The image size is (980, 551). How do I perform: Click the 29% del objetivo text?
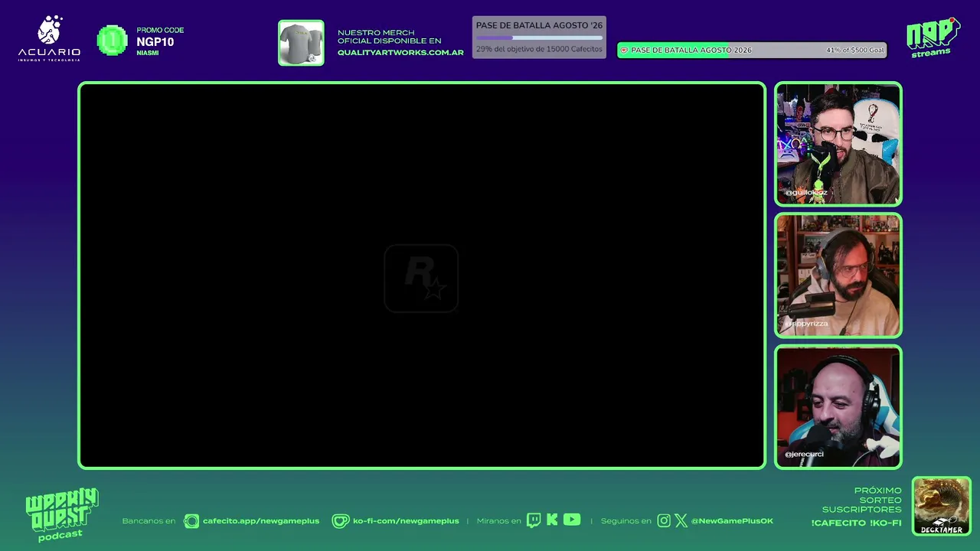(x=539, y=49)
